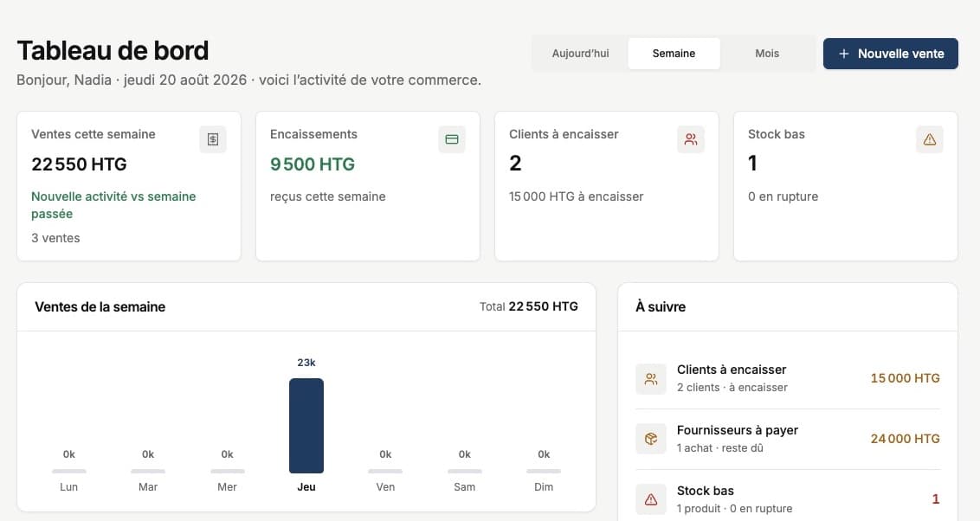Click the people icon in Clients à encaisser card
The height and width of the screenshot is (521, 980).
tap(691, 139)
